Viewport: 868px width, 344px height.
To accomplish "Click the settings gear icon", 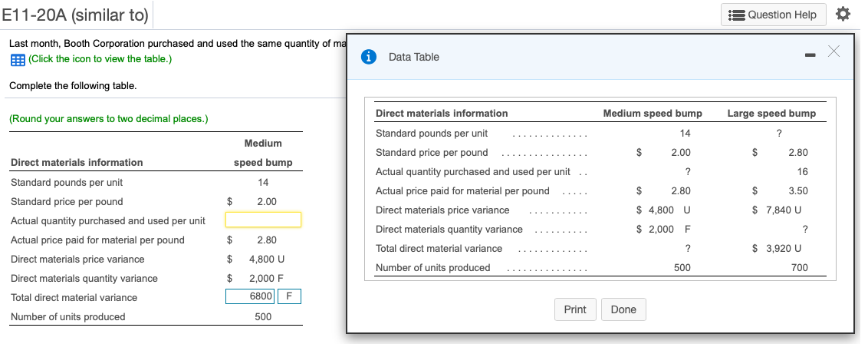I will pyautogui.click(x=843, y=14).
